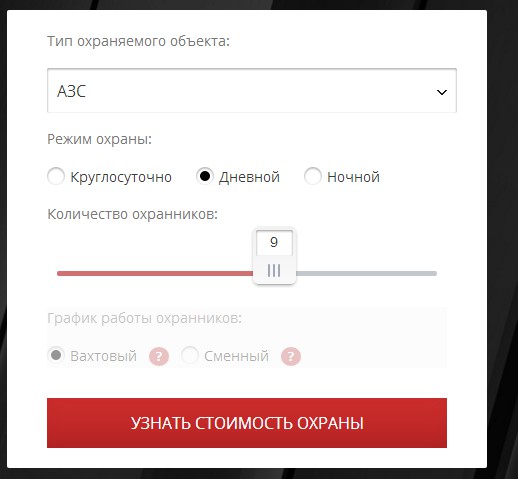The height and width of the screenshot is (479, 518).
Task: Open the help icon next to Сменный
Action: [x=291, y=356]
